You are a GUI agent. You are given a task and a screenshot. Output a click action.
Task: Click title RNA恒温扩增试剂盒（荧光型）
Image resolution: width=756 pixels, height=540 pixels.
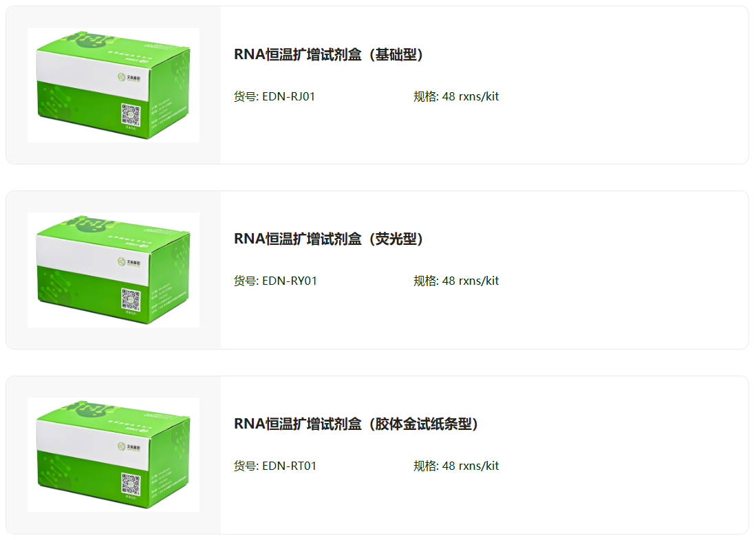[329, 239]
